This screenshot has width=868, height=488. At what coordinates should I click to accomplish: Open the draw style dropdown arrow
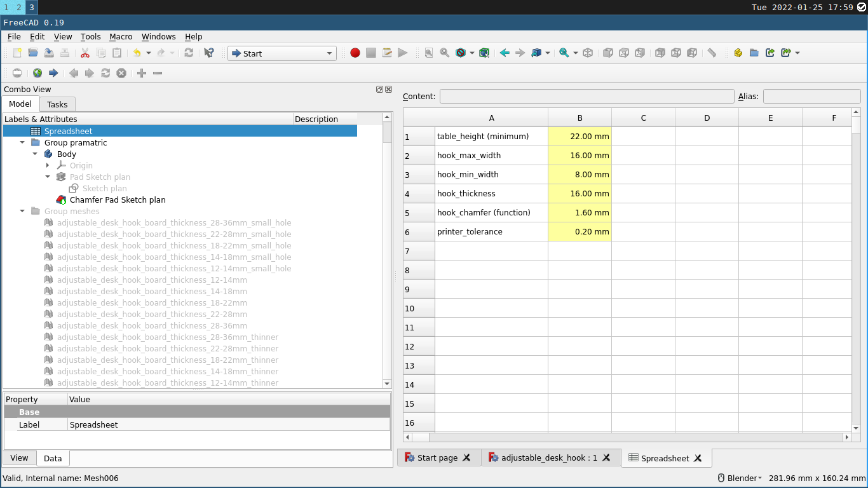tap(471, 53)
